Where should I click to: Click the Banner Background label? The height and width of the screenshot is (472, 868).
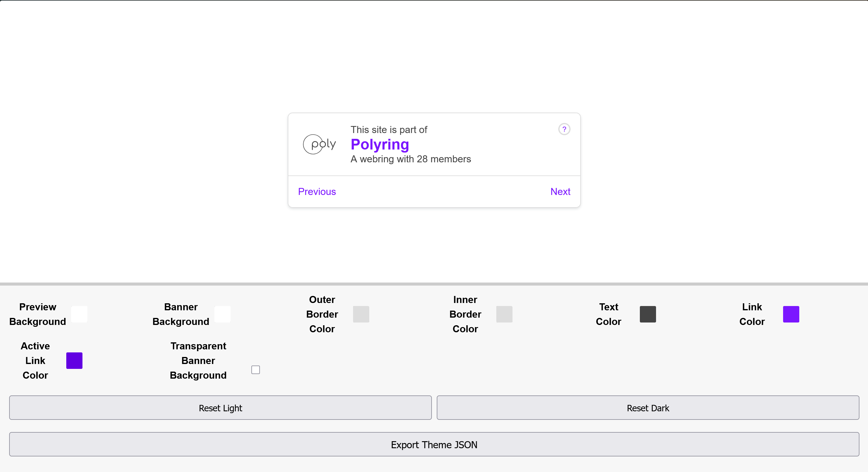coord(181,314)
